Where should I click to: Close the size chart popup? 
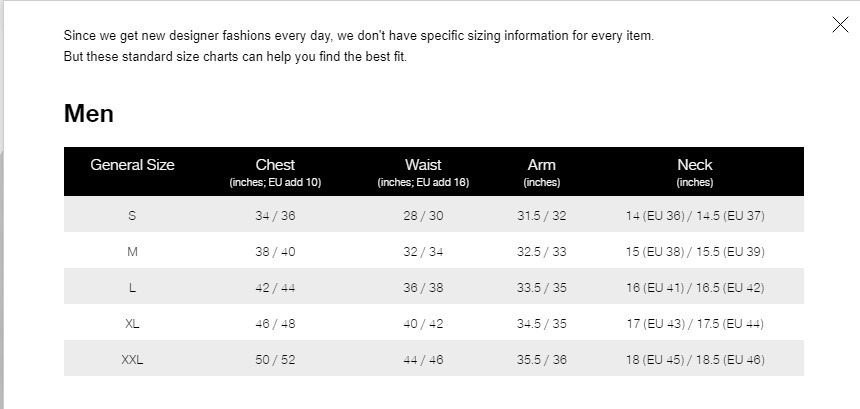[840, 25]
